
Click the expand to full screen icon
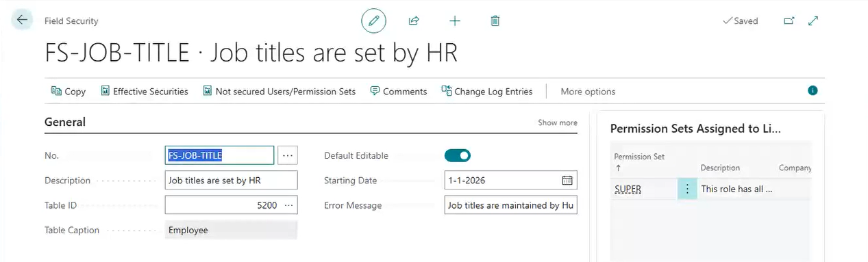(813, 21)
